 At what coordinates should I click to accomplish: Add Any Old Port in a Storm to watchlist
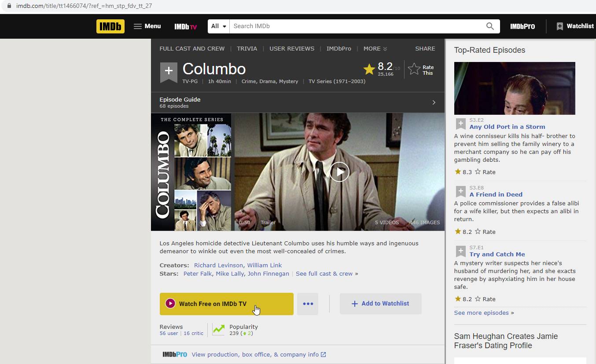460,123
